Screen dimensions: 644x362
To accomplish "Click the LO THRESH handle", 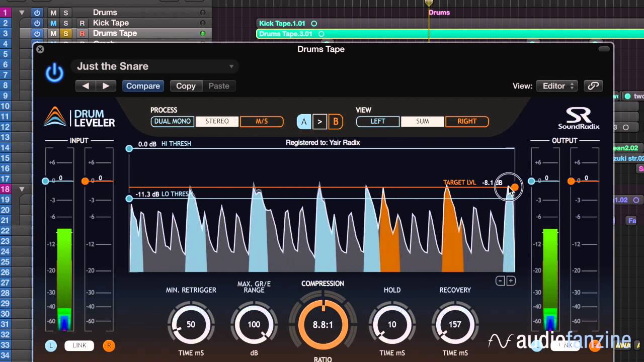I will [129, 199].
